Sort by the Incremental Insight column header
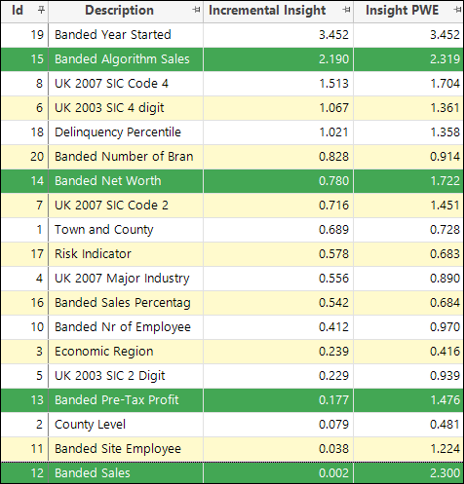 pyautogui.click(x=267, y=10)
